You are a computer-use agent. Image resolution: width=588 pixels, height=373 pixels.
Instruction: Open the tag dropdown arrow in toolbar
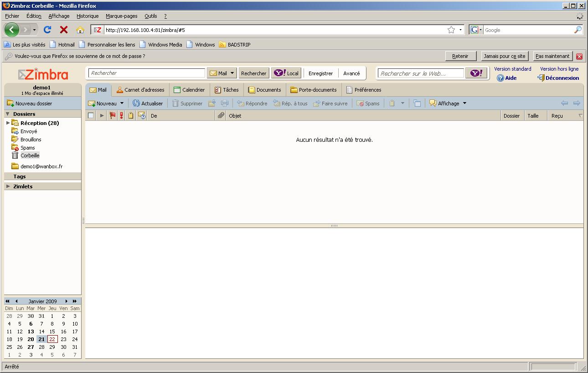point(402,104)
